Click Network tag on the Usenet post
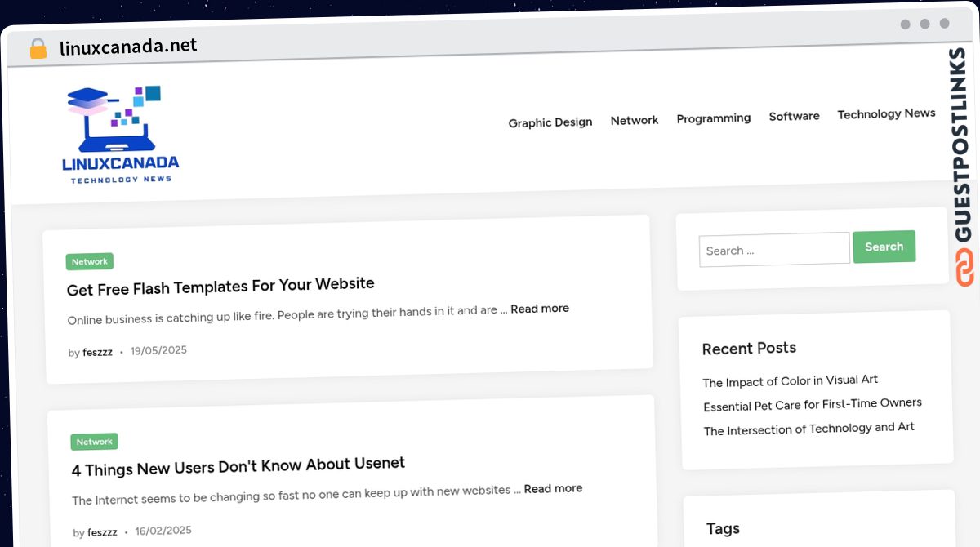Screen dimensions: 980x547 tap(95, 442)
